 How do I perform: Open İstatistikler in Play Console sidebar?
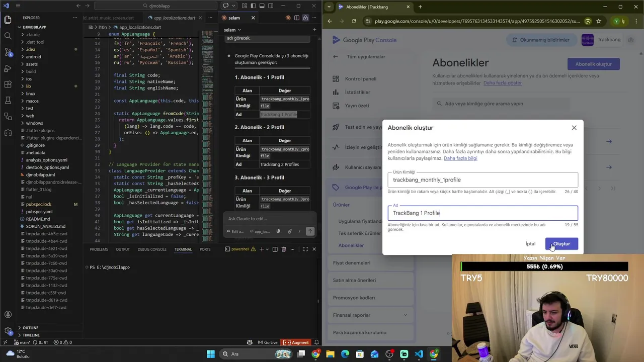pyautogui.click(x=357, y=92)
